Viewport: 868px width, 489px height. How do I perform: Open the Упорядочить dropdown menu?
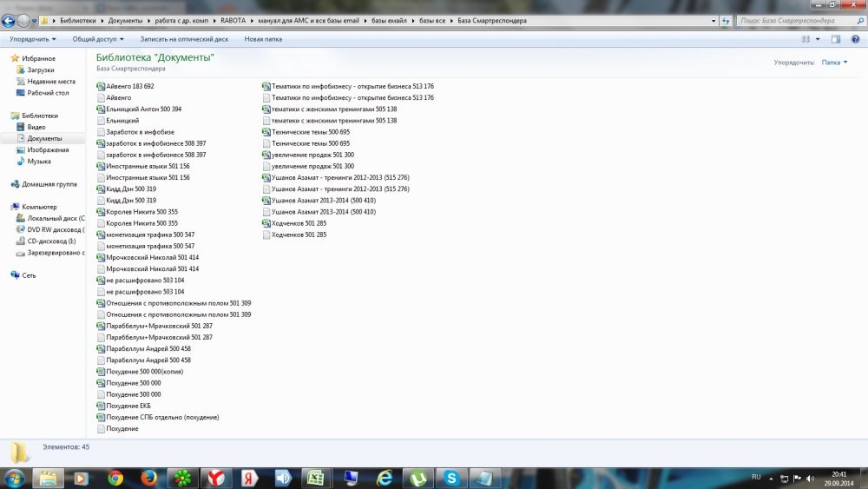(32, 39)
